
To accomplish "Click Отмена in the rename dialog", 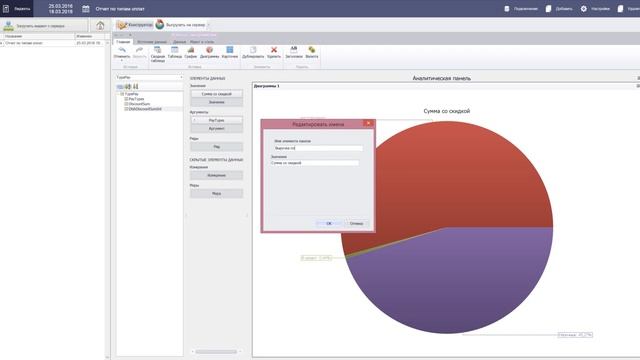I will coord(356,223).
